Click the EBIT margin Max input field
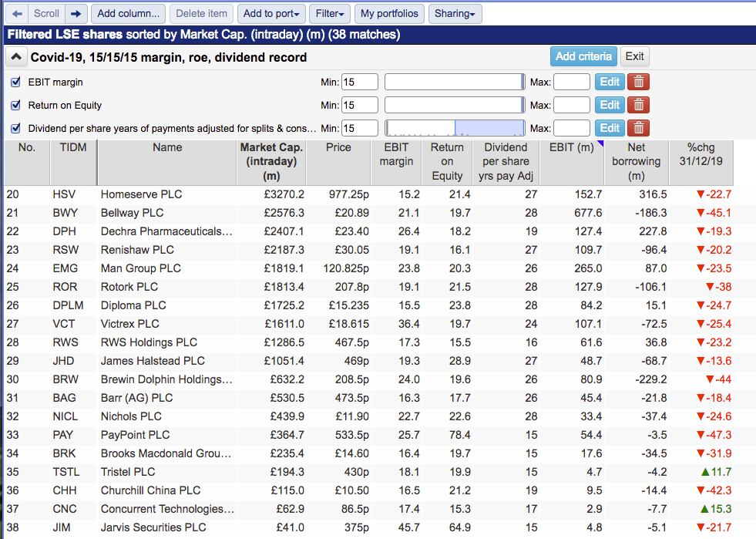 tap(572, 82)
